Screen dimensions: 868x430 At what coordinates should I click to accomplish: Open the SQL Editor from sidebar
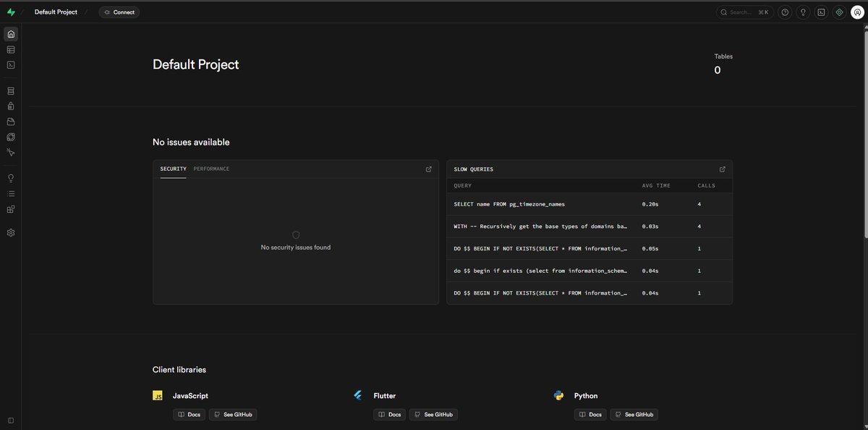[11, 65]
